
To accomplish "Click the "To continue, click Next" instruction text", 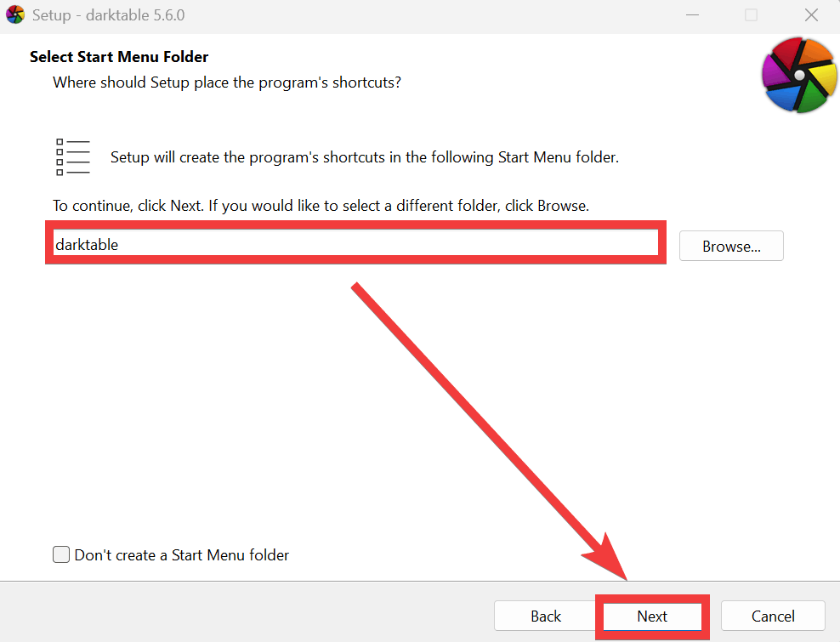I will pyautogui.click(x=321, y=206).
